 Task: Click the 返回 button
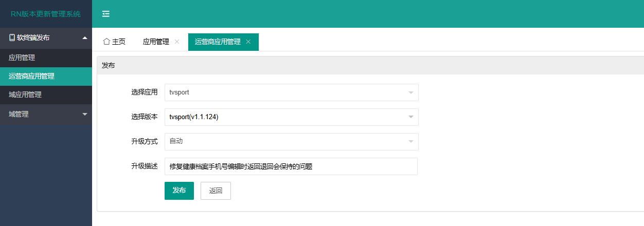pos(216,191)
